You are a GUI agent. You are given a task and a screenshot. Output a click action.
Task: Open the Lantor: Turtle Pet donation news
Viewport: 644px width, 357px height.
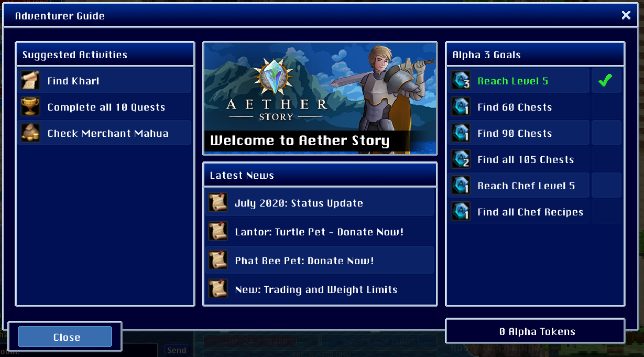(x=320, y=232)
